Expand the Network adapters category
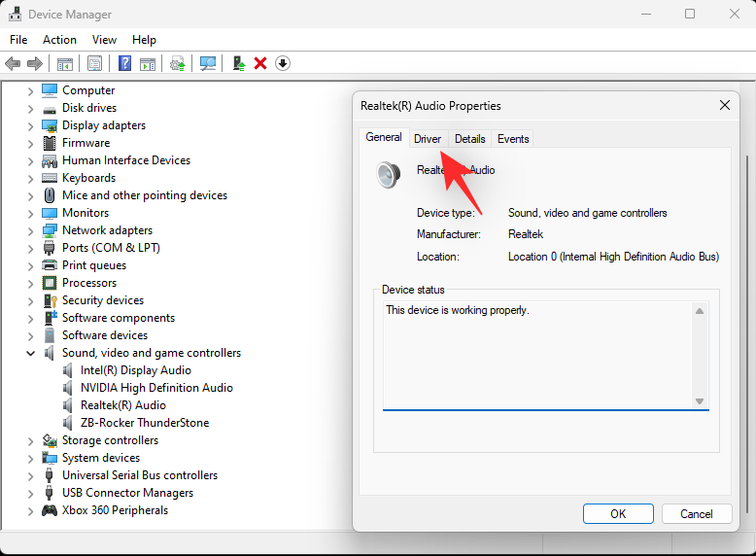Viewport: 756px width, 556px height. click(30, 230)
